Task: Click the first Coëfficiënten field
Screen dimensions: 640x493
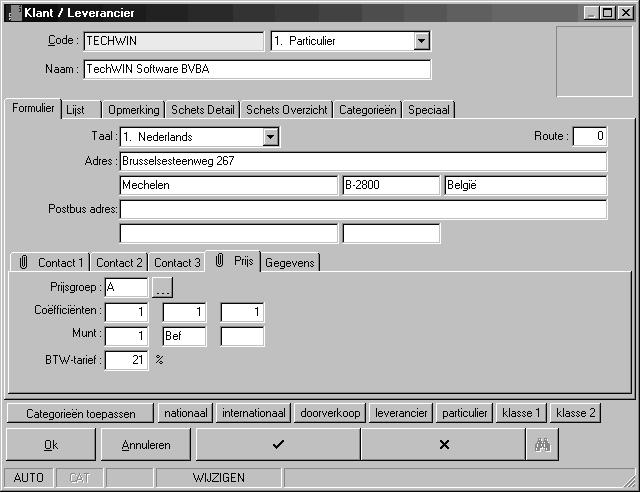Action: [x=127, y=312]
